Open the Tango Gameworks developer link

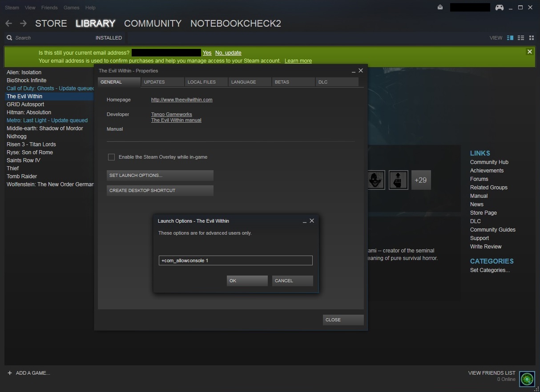point(172,114)
